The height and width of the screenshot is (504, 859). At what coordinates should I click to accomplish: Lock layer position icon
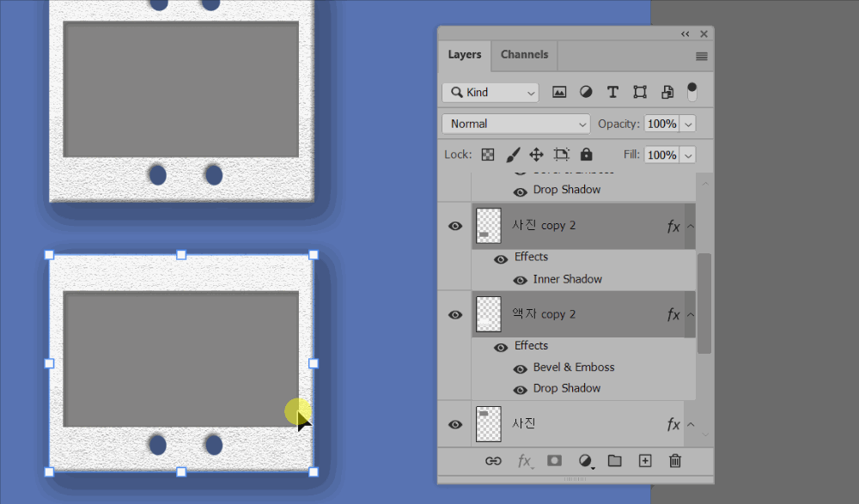coord(536,155)
